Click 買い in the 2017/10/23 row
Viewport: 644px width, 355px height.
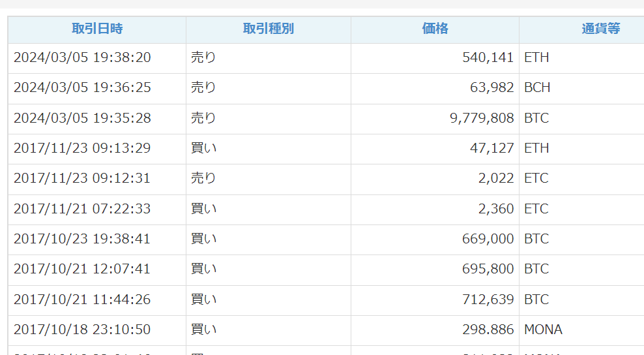(x=203, y=239)
